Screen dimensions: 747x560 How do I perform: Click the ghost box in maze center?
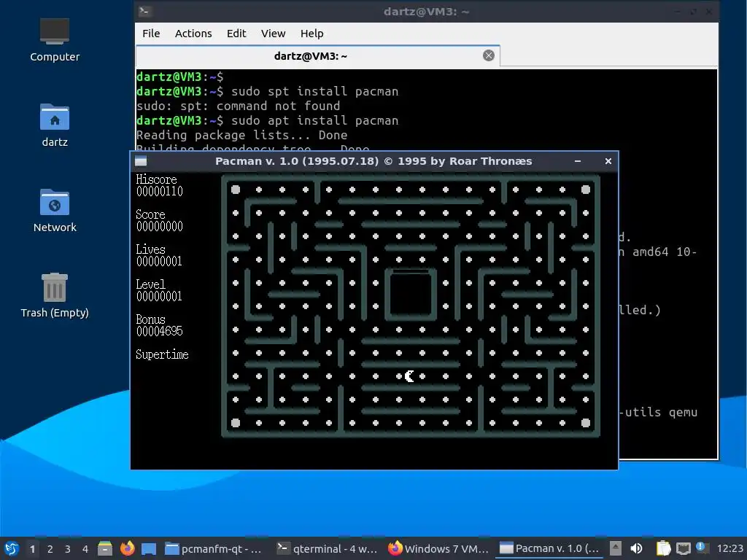pos(410,295)
